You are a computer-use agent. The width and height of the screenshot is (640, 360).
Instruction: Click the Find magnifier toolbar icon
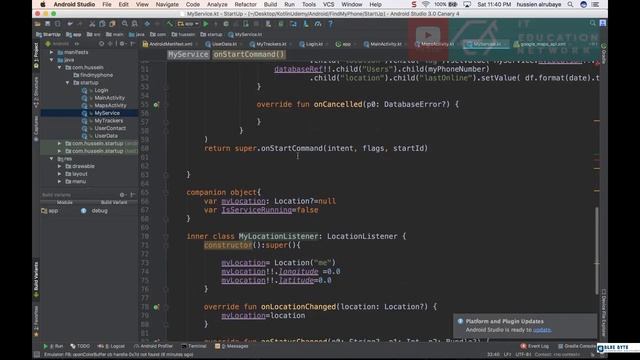[125, 24]
